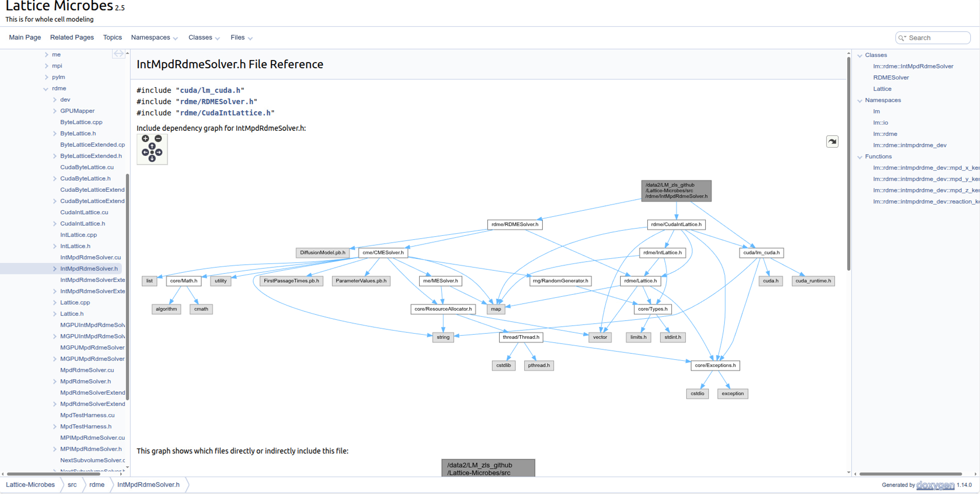Focus the Search input field
This screenshot has width=980, height=494.
point(937,38)
